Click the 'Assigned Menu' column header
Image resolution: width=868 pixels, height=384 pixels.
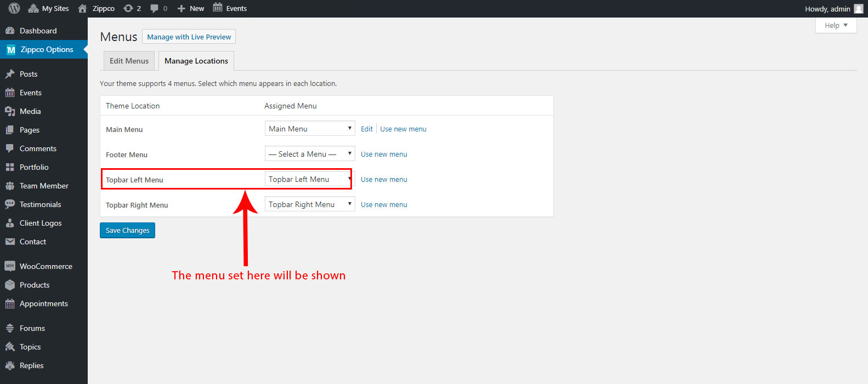point(291,106)
